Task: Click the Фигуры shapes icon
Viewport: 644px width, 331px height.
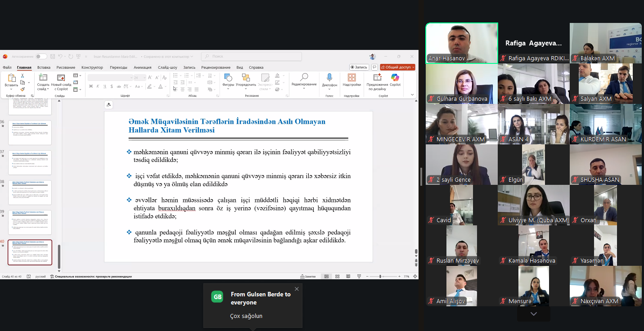Action: point(228,78)
